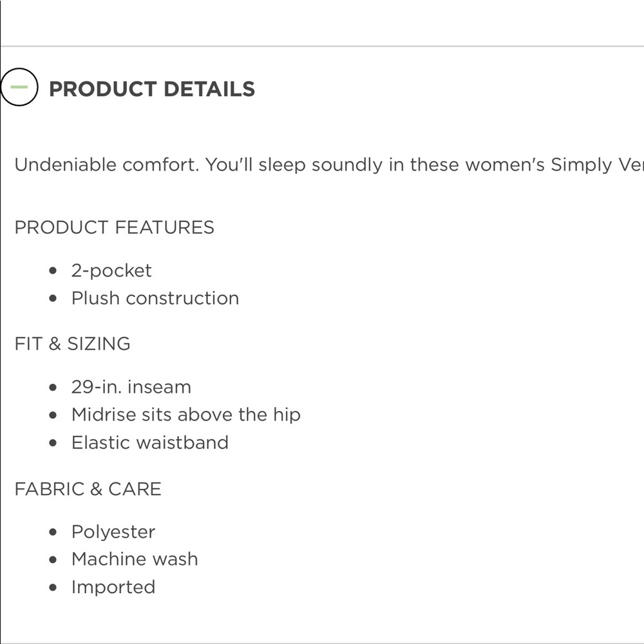Screen dimensions: 644x644
Task: Click the 'Polyester' fabric item
Action: point(113,532)
